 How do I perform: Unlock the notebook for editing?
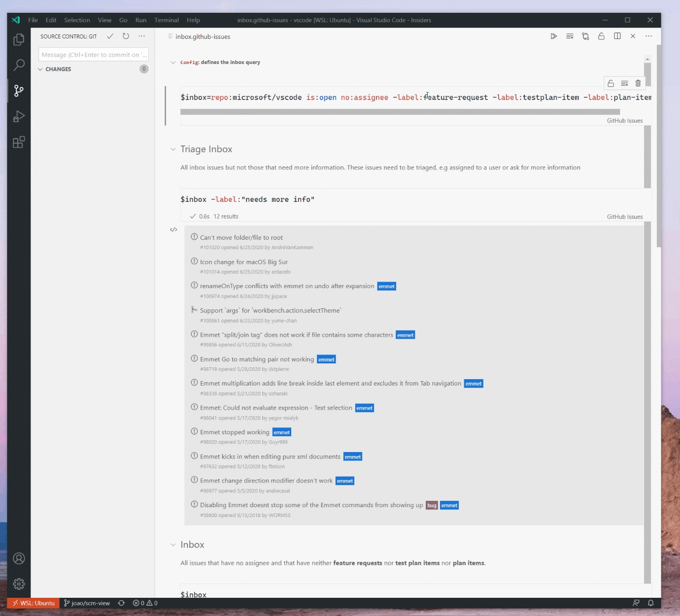[x=601, y=36]
